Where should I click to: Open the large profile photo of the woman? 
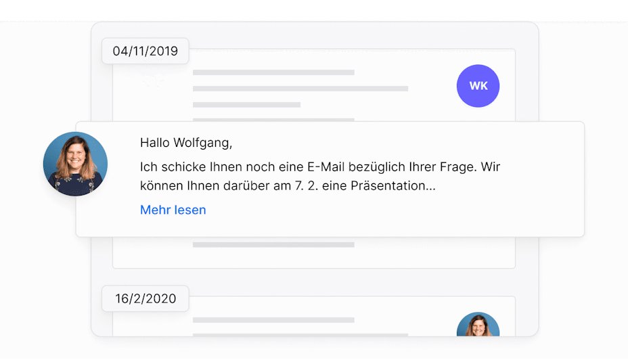pyautogui.click(x=75, y=164)
